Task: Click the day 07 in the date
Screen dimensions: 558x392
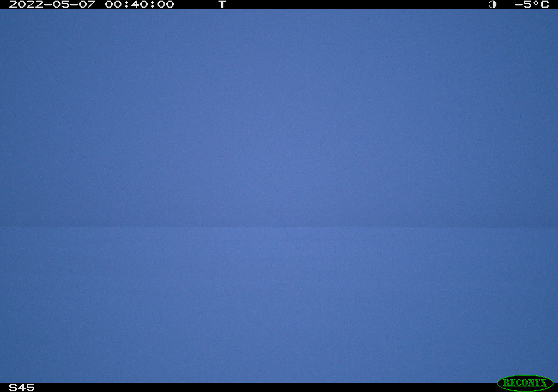Action: [x=87, y=4]
